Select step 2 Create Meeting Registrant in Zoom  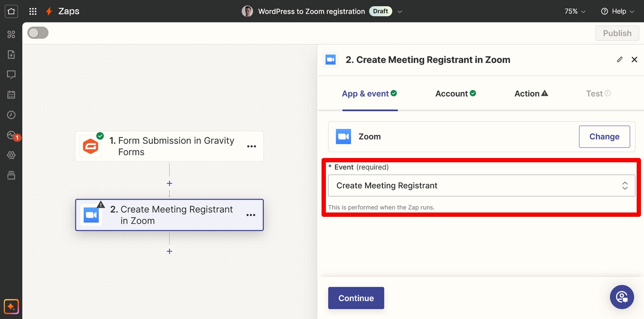[x=169, y=215]
